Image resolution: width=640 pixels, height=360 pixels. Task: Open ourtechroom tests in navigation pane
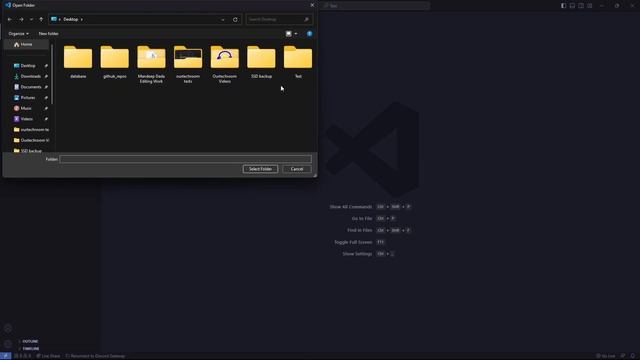(x=31, y=129)
